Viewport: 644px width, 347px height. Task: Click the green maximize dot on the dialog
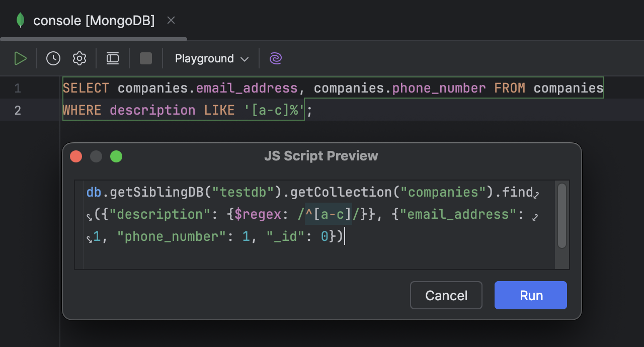click(x=116, y=156)
